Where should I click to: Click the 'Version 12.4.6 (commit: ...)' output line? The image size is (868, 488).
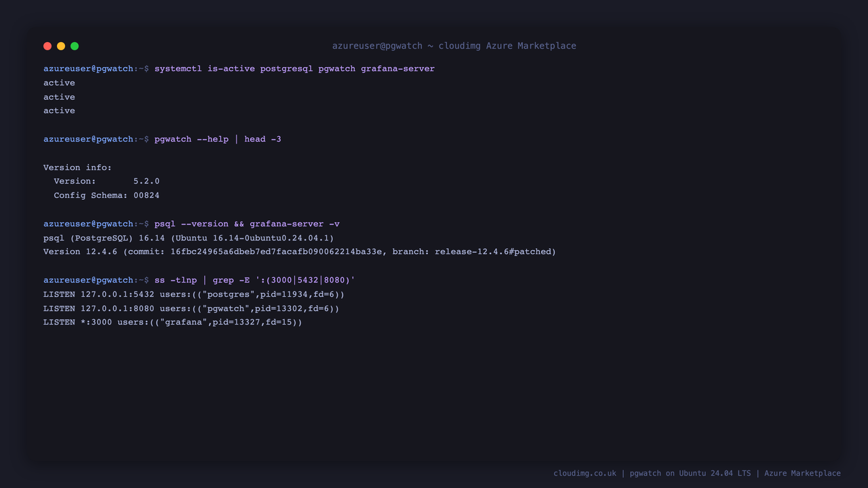tap(300, 251)
